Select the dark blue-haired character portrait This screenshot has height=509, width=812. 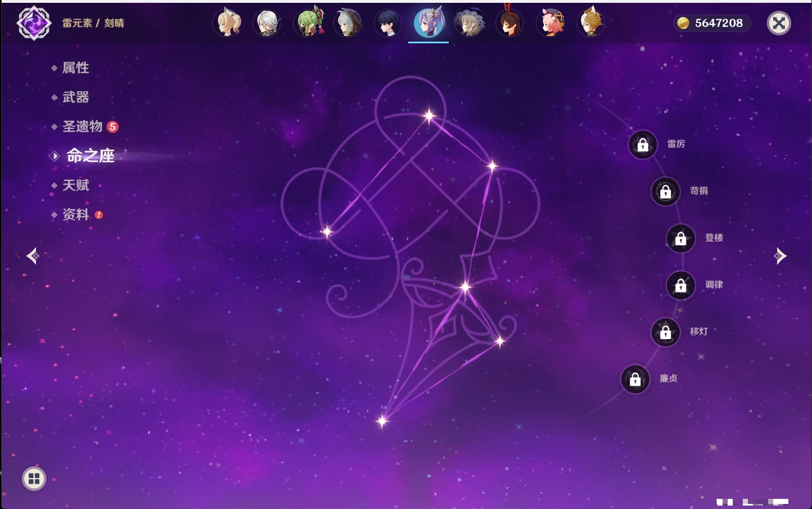point(389,23)
